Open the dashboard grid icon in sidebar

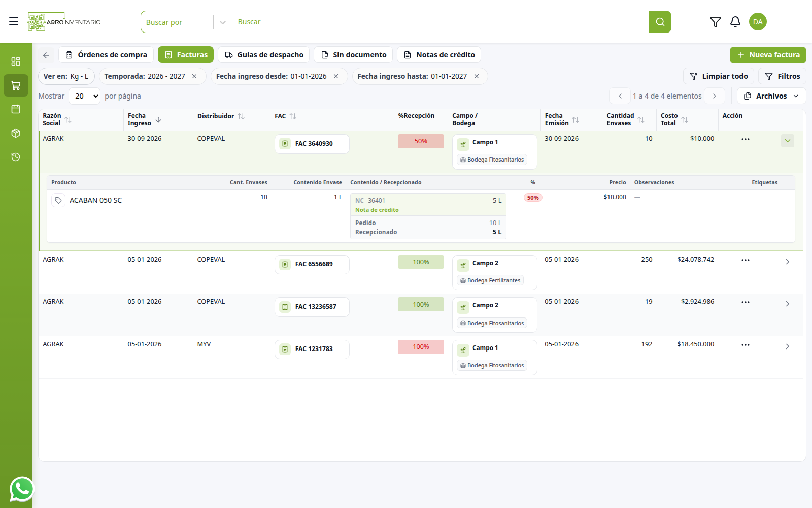click(16, 61)
